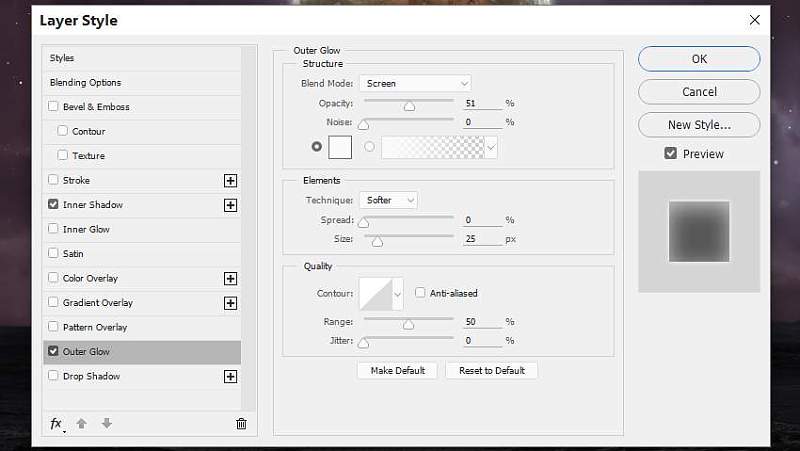Open the Technique Softer dropdown
This screenshot has width=800, height=451.
(x=388, y=200)
